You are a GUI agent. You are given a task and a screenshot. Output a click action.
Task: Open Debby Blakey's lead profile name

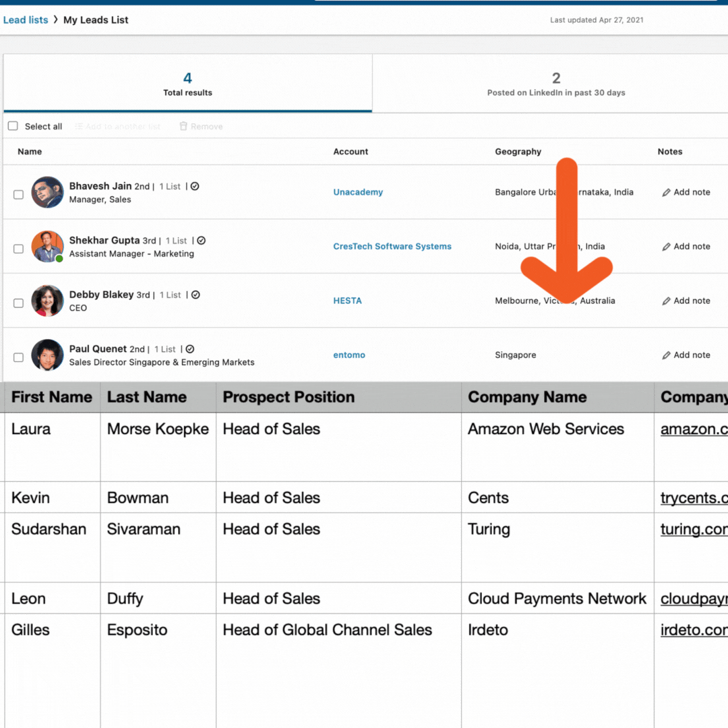[101, 295]
